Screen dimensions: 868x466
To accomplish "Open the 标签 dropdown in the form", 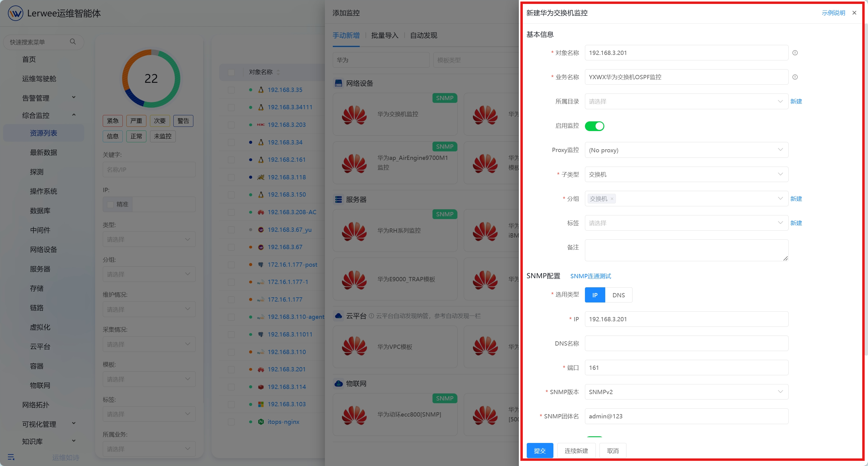I will coord(686,223).
